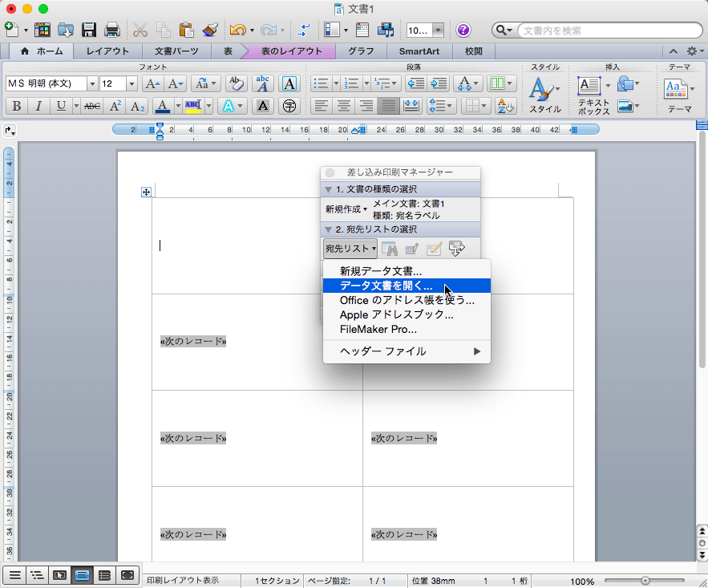This screenshot has width=708, height=588.
Task: Toggle Center text alignment
Action: [x=344, y=107]
